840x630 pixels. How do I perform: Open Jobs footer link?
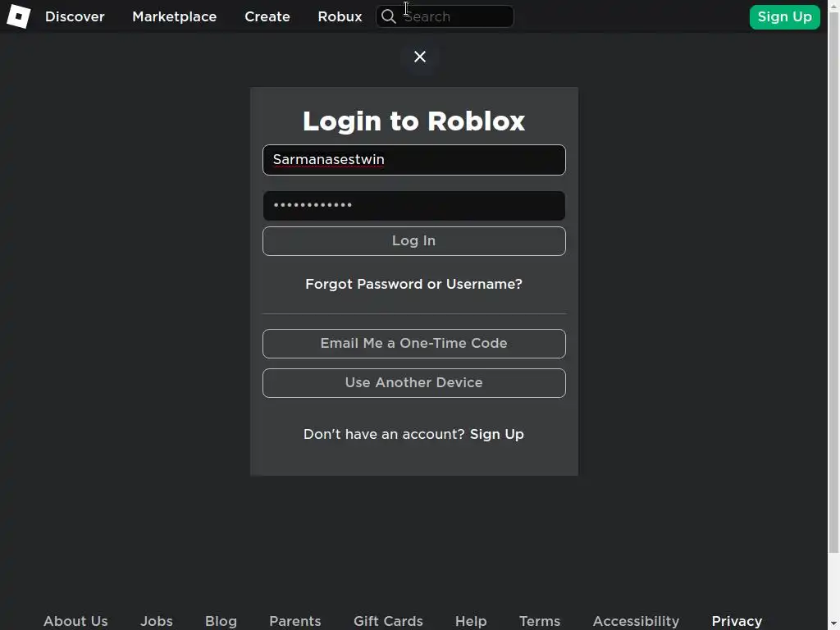pyautogui.click(x=157, y=621)
